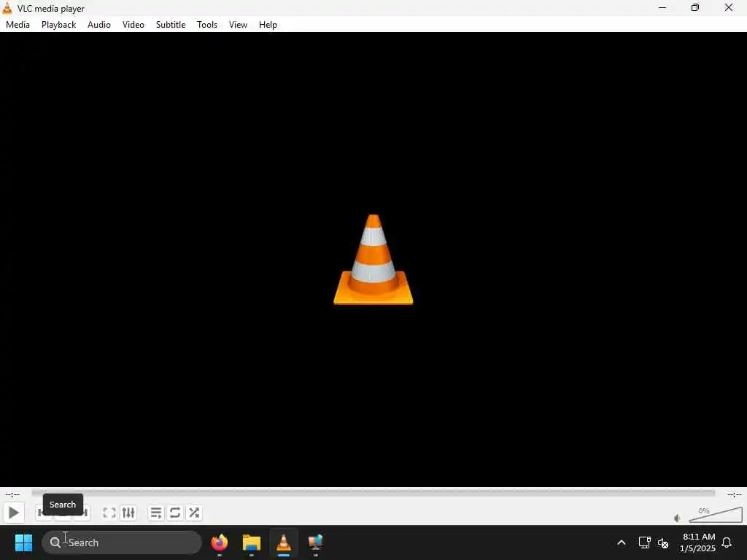Click the muted sound tray icon
This screenshot has height=560, width=747.
663,542
